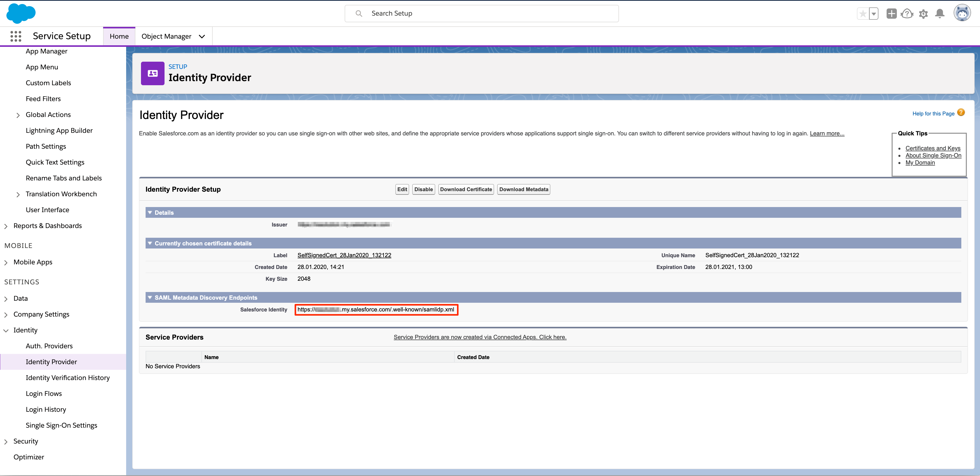This screenshot has height=476, width=980.
Task: Open Lightning App Builder
Action: coord(59,131)
